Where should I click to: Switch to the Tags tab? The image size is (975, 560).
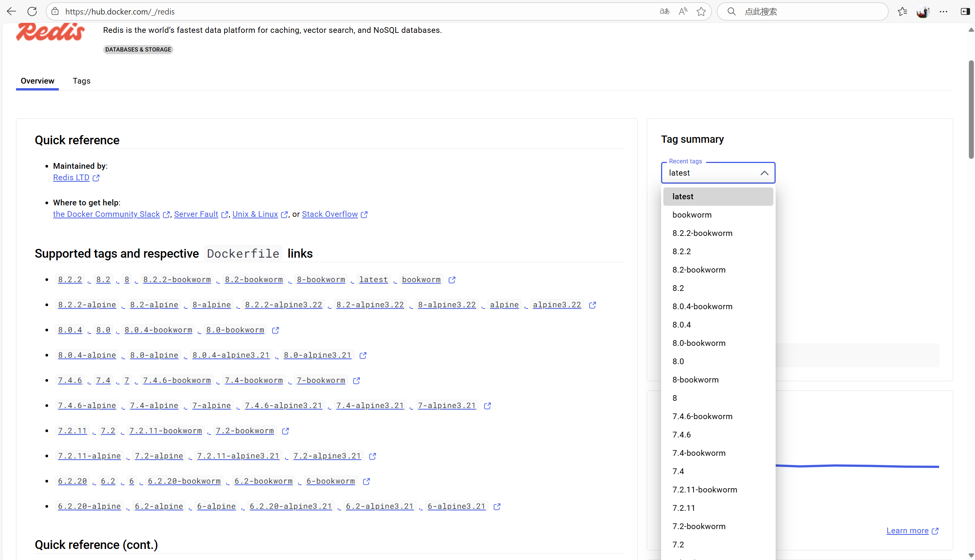[x=82, y=81]
